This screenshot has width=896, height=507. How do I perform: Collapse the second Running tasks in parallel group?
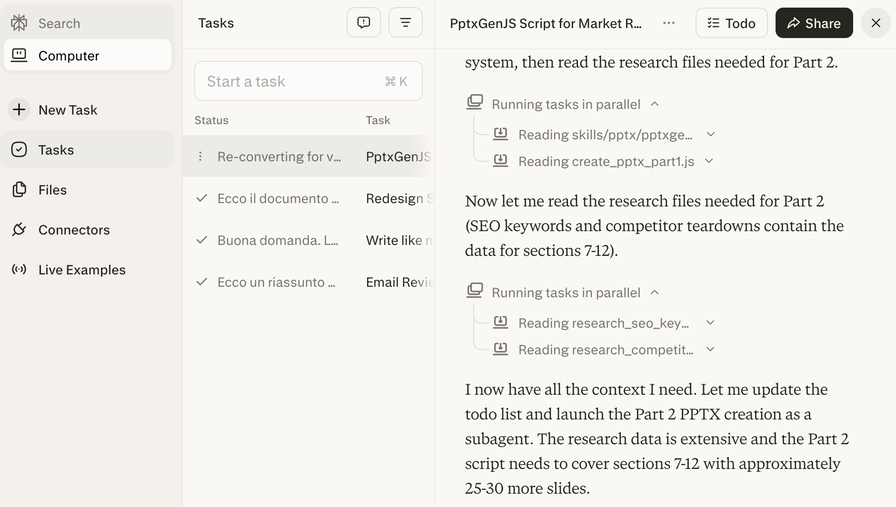(654, 293)
